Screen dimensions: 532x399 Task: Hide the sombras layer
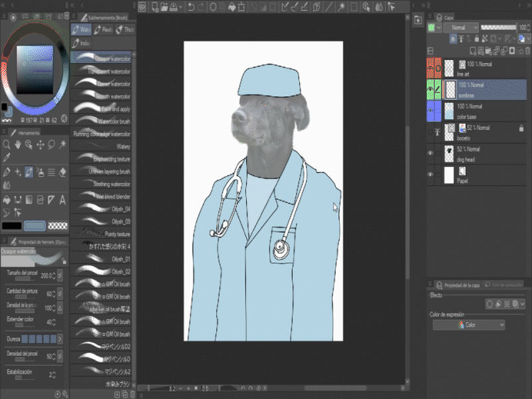(x=430, y=90)
